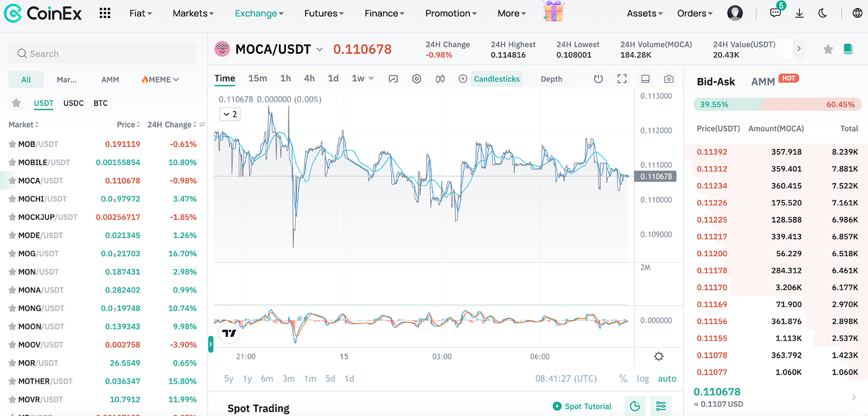Open the MEME category dropdown
The width and height of the screenshot is (868, 416).
(161, 79)
